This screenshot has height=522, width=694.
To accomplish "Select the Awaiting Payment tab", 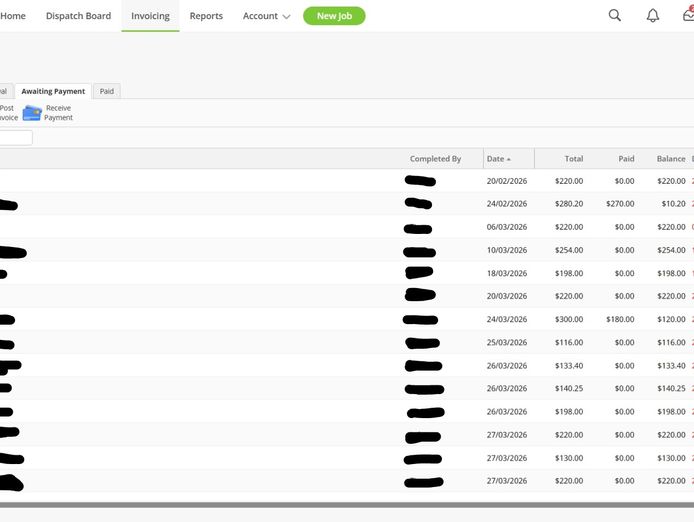I will [53, 91].
